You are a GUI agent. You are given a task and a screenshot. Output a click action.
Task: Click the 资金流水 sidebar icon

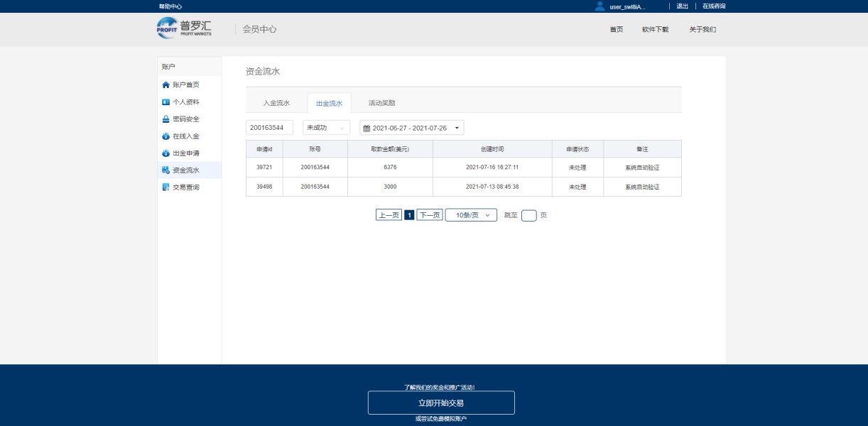(166, 170)
